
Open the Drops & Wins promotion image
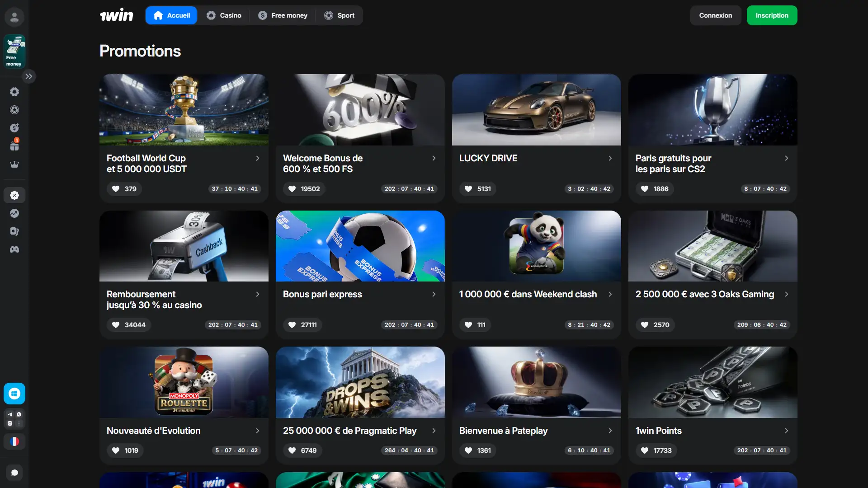click(x=360, y=382)
